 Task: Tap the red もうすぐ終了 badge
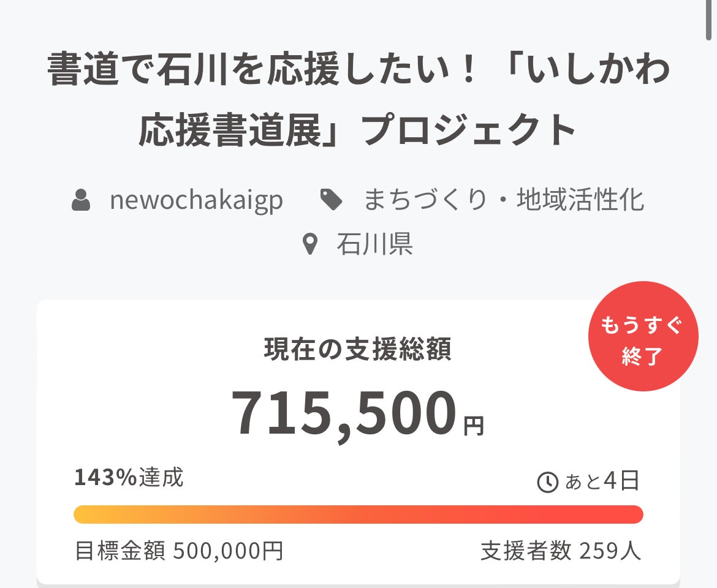click(x=643, y=336)
